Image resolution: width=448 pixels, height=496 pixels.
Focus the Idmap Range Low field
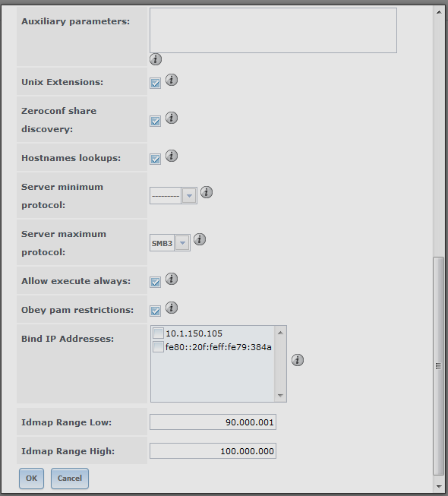213,422
